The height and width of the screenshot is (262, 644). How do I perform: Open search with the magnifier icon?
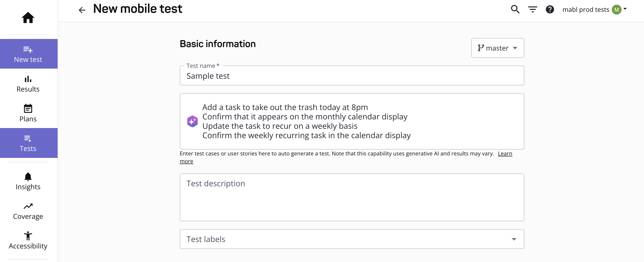515,10
